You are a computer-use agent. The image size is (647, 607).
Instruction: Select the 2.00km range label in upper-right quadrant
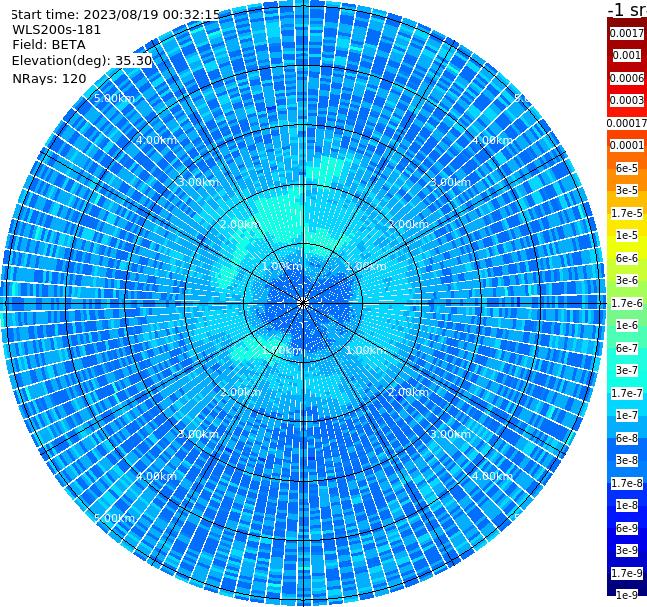point(409,224)
